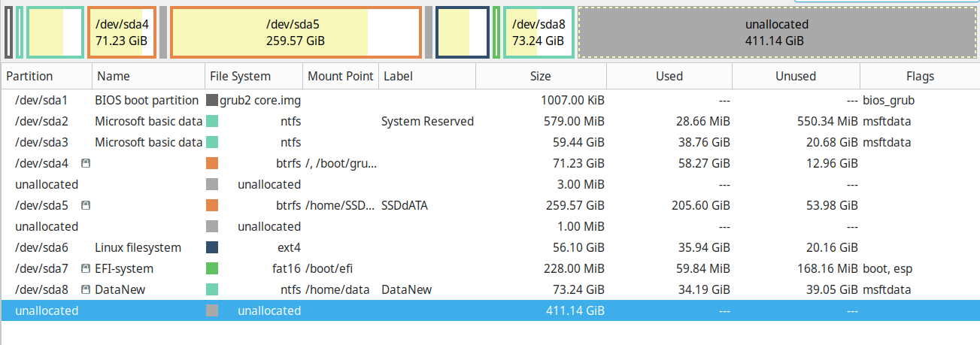Click the lock icon beside /dev/sda8
Image resolution: width=980 pixels, height=345 pixels.
(x=86, y=289)
